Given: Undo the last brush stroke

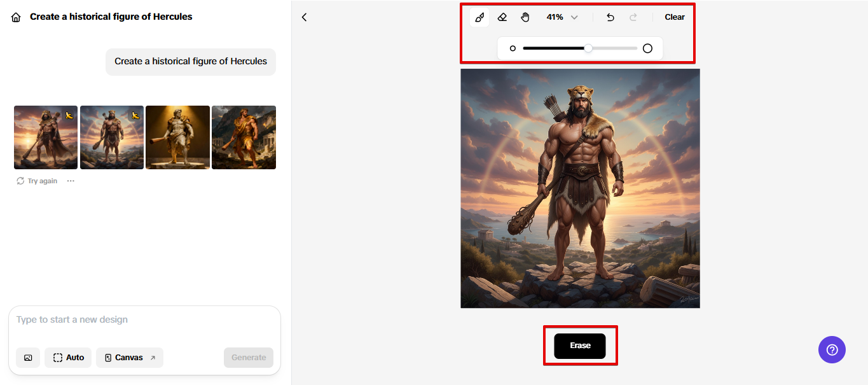Looking at the screenshot, I should [610, 17].
